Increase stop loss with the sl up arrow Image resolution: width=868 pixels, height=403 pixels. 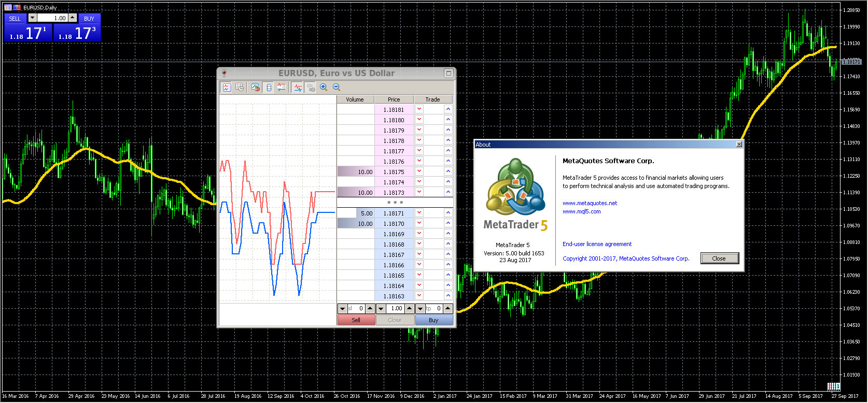tap(370, 309)
